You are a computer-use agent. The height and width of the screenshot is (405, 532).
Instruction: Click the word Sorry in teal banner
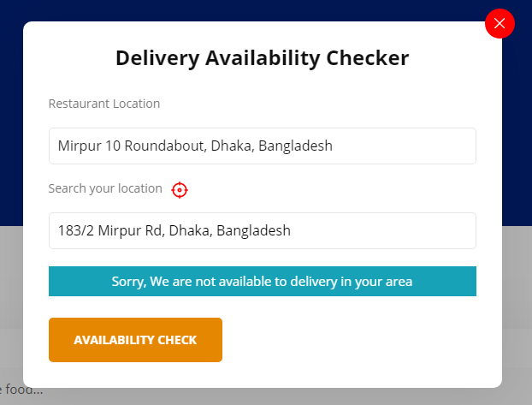pos(128,281)
